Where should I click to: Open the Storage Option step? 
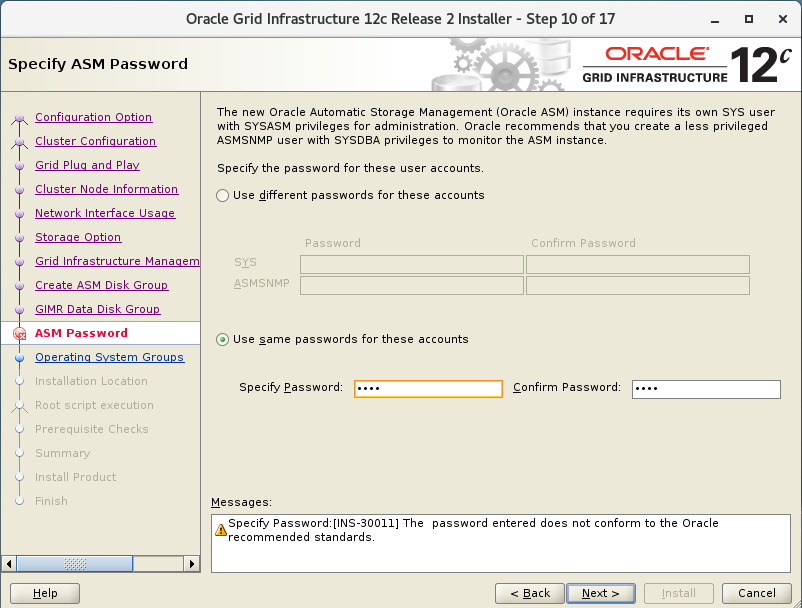[78, 237]
